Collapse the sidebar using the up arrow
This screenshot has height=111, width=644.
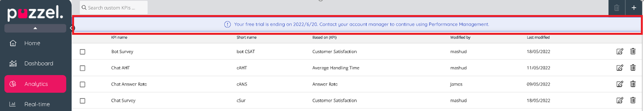point(35,28)
